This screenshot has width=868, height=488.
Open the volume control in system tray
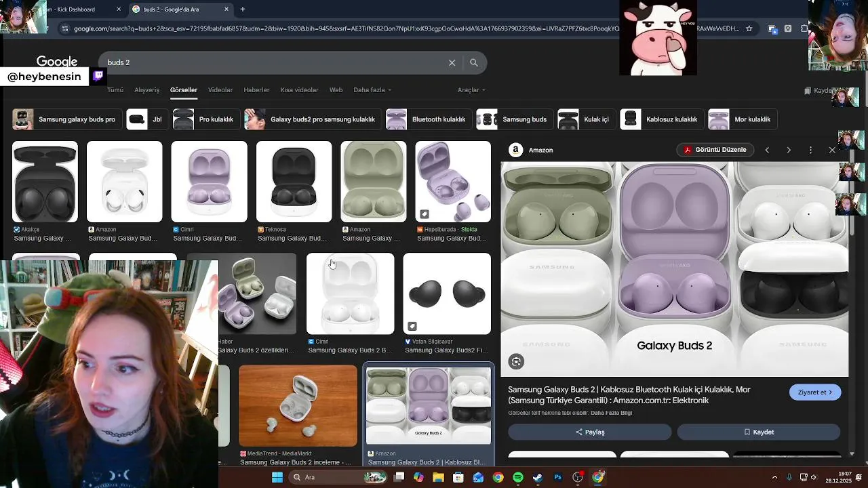pos(814,477)
